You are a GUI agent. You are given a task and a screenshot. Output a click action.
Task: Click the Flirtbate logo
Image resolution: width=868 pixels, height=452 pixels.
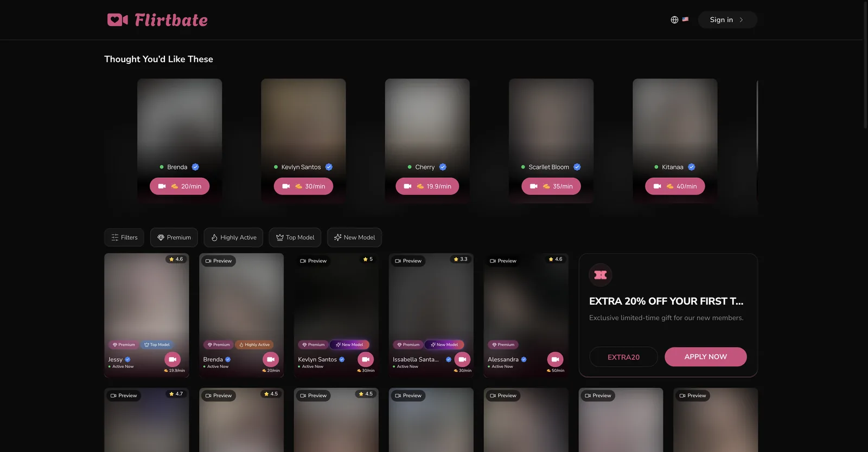coord(157,20)
